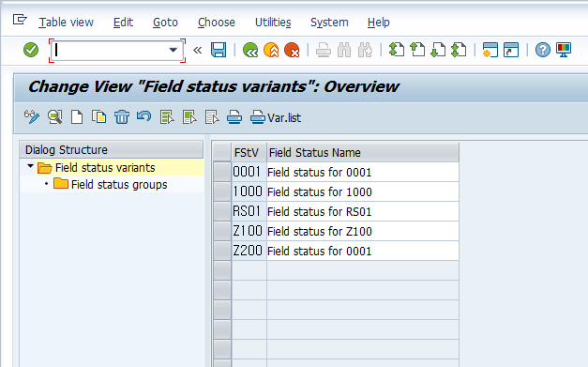This screenshot has height=367, width=588.
Task: Click the Var.list button
Action: pos(276,117)
